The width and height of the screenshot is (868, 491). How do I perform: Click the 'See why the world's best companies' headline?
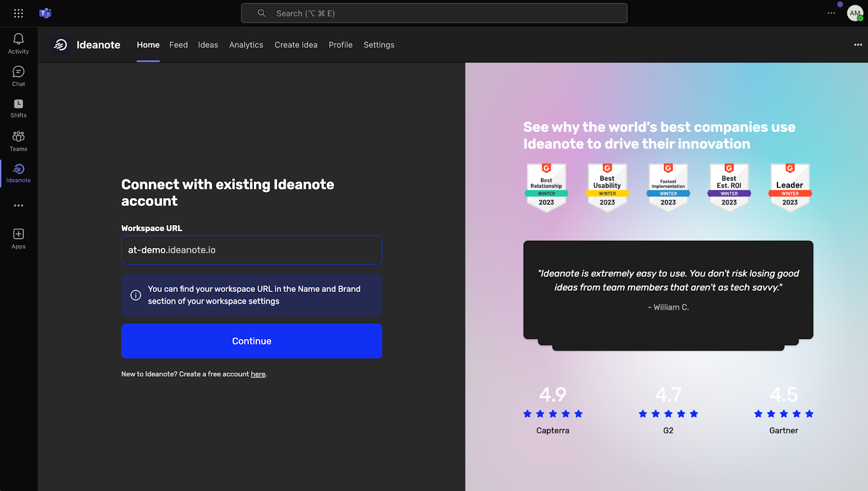pyautogui.click(x=659, y=136)
